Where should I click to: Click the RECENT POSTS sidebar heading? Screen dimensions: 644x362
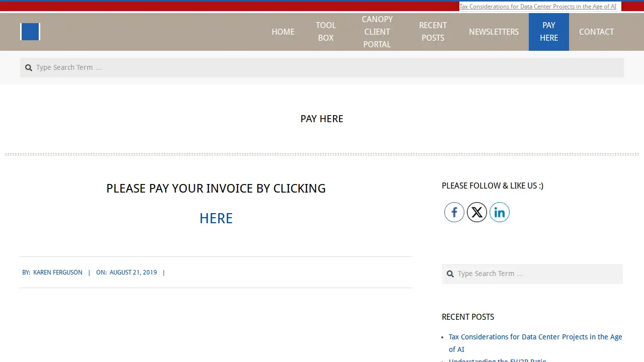[x=468, y=317]
